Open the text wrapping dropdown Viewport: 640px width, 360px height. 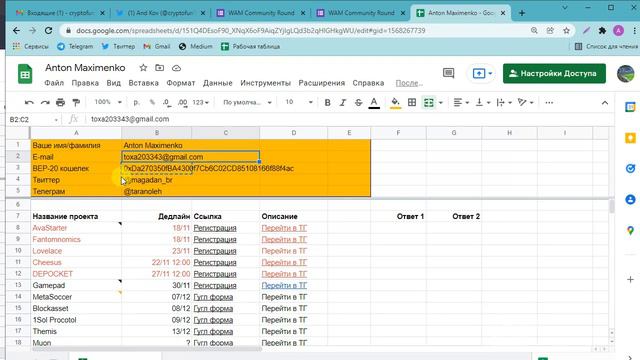pyautogui.click(x=504, y=102)
